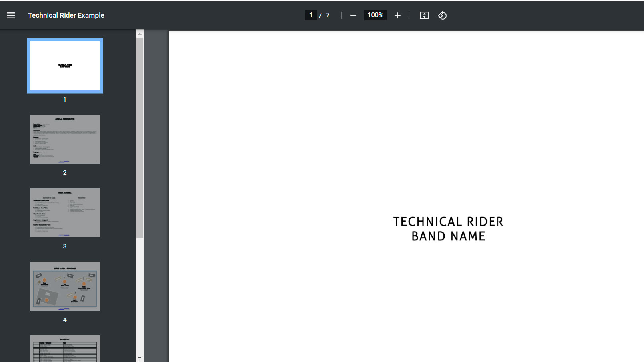Click the zoom out minus icon
Screen dimensions: 644x362
[353, 15]
